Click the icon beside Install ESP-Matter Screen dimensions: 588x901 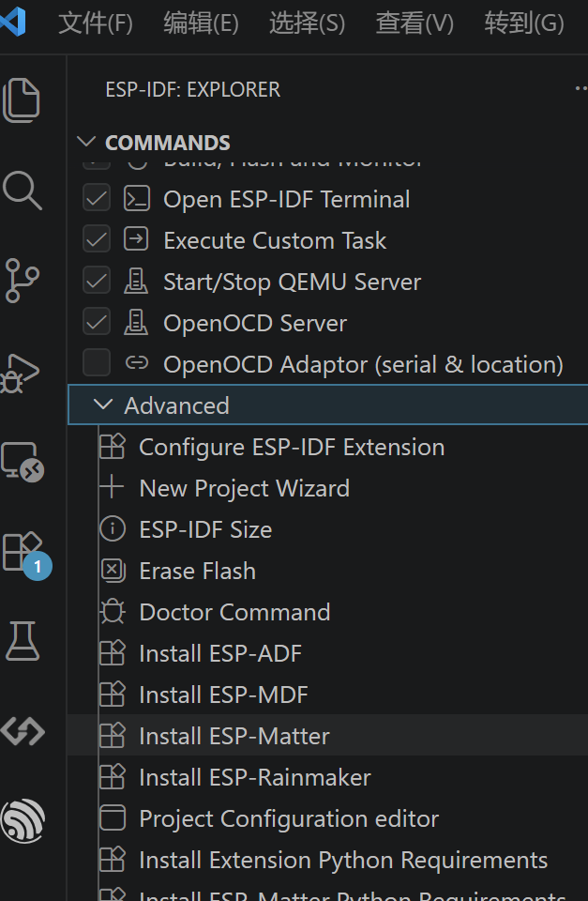[113, 736]
